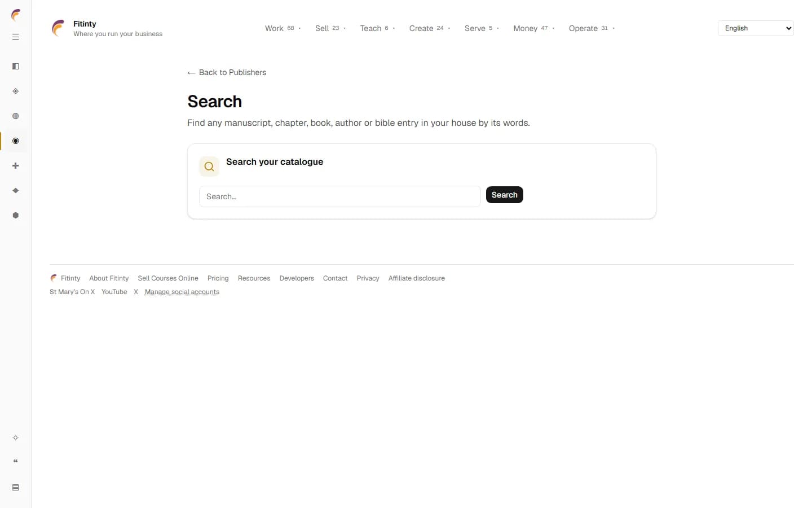Open the Money menu
812x508 pixels.
(x=534, y=28)
